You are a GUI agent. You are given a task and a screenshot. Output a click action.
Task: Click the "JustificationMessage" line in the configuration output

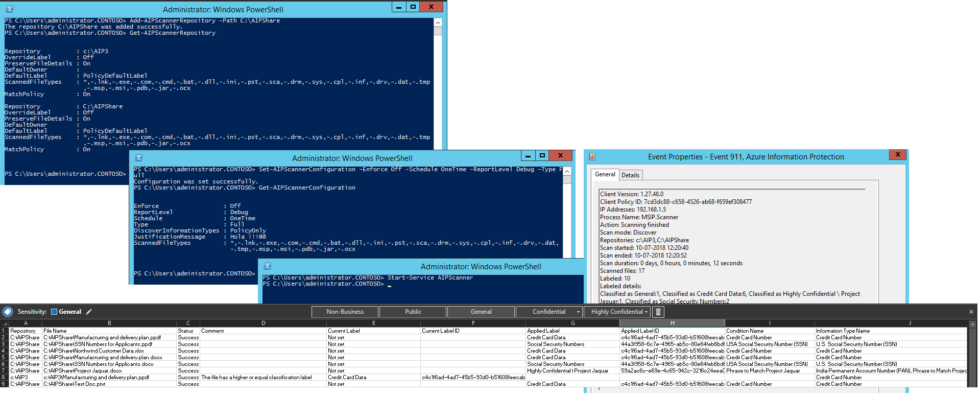(200, 237)
